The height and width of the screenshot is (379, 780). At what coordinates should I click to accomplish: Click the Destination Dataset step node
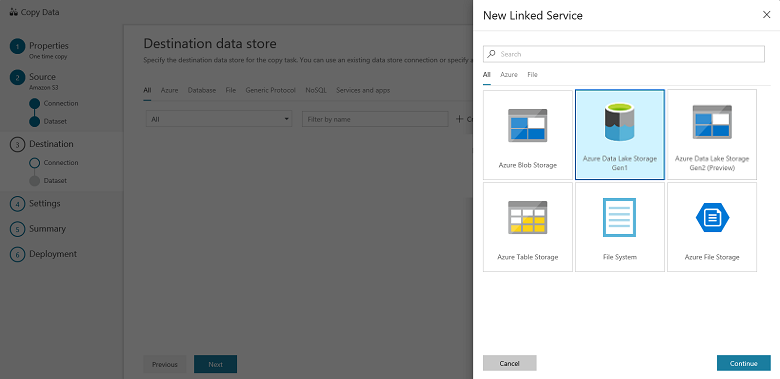(34, 181)
